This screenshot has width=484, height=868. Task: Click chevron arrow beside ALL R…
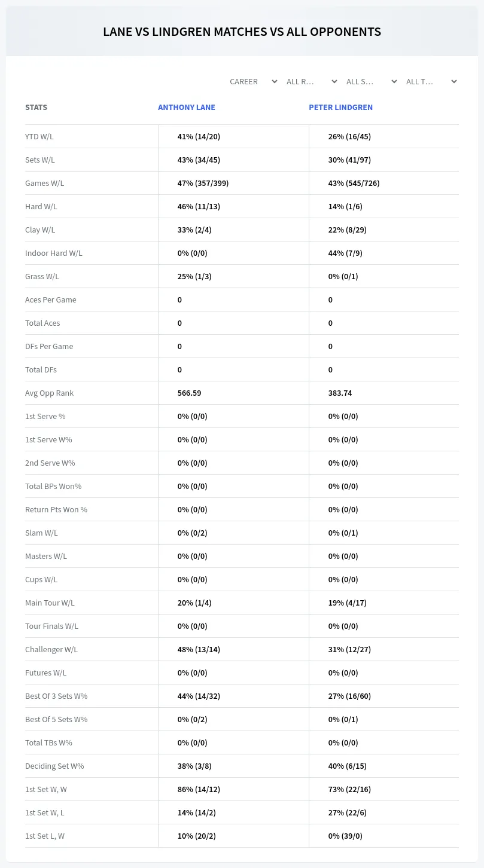[x=334, y=82]
